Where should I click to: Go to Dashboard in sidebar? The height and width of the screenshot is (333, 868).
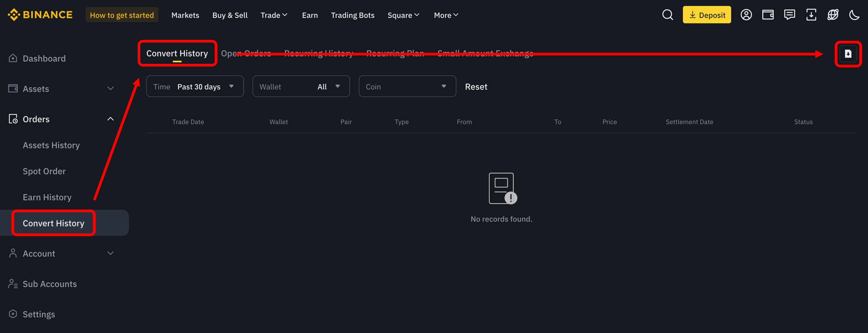click(44, 58)
